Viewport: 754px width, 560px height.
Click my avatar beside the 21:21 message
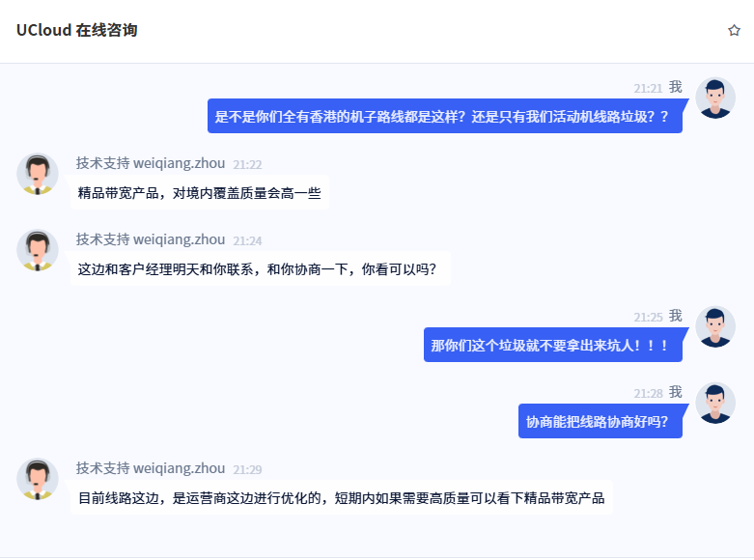point(715,98)
